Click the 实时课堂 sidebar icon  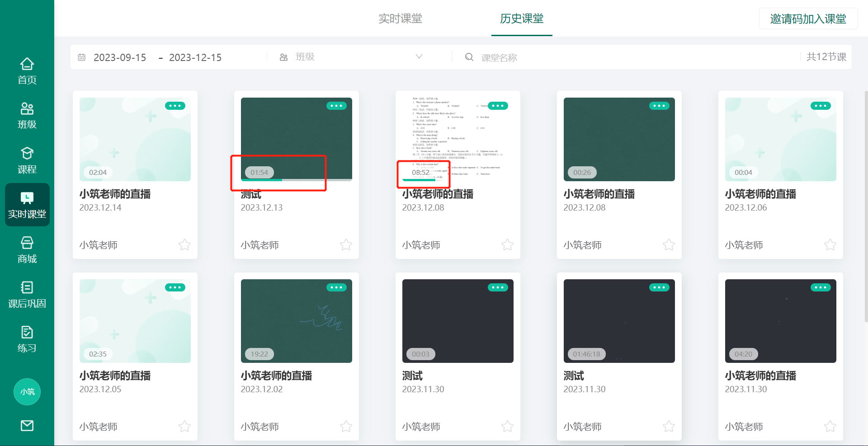pyautogui.click(x=27, y=204)
